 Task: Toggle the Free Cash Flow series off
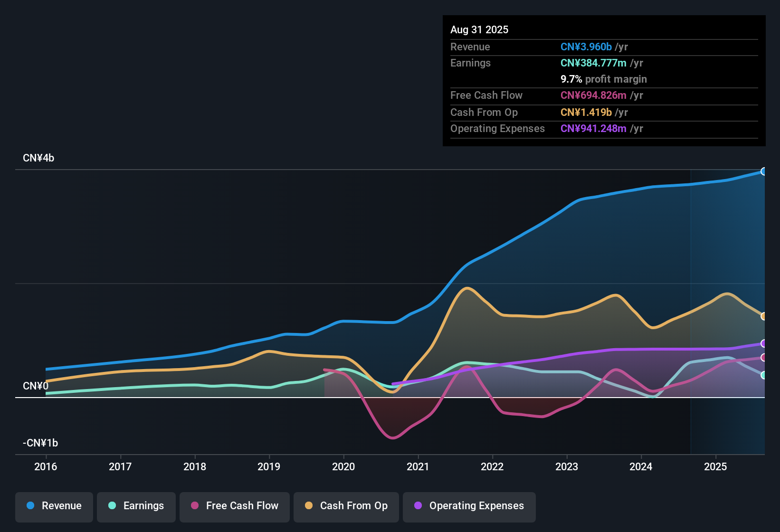(x=234, y=507)
